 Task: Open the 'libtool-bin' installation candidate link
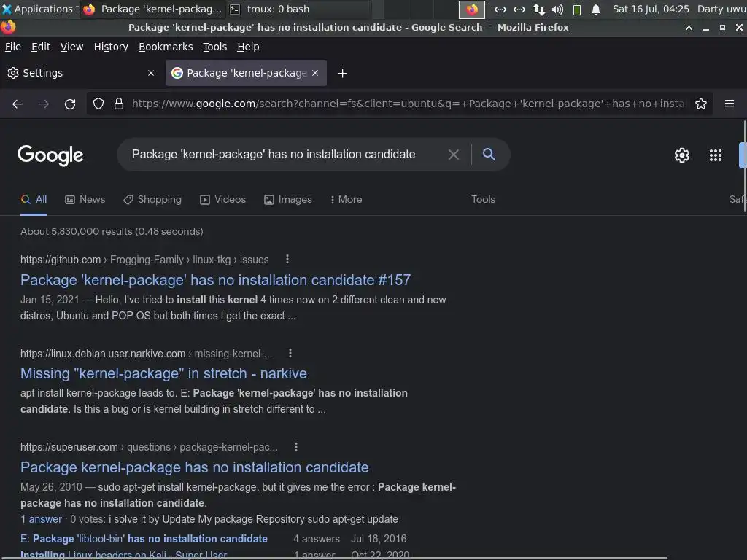click(x=144, y=539)
